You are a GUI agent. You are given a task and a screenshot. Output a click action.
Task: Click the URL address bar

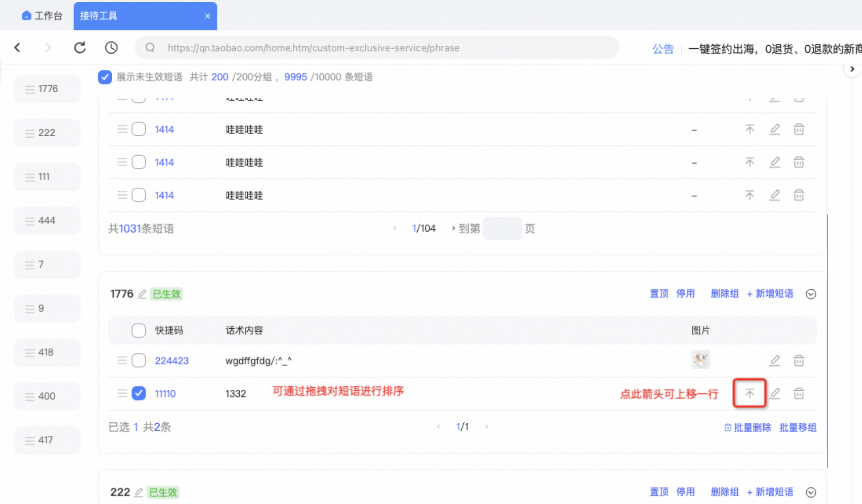click(x=377, y=47)
